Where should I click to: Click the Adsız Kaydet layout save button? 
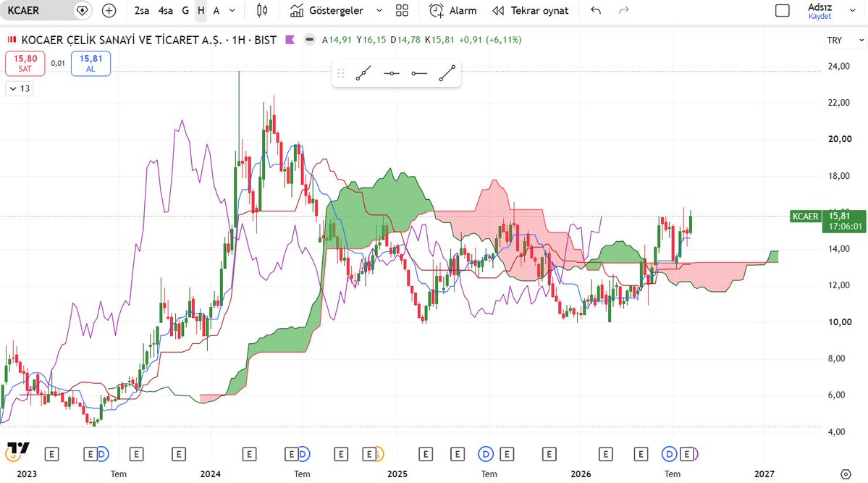(x=819, y=11)
